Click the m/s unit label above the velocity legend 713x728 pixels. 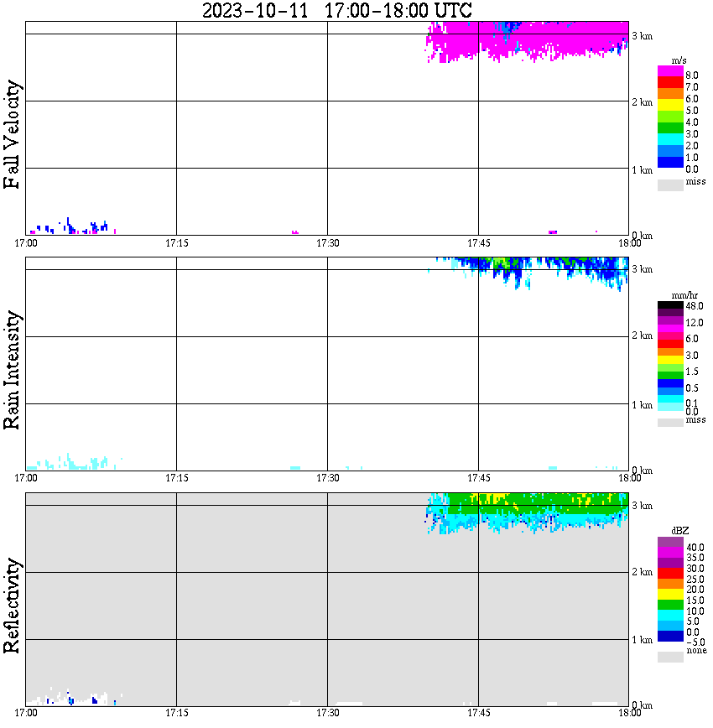679,61
